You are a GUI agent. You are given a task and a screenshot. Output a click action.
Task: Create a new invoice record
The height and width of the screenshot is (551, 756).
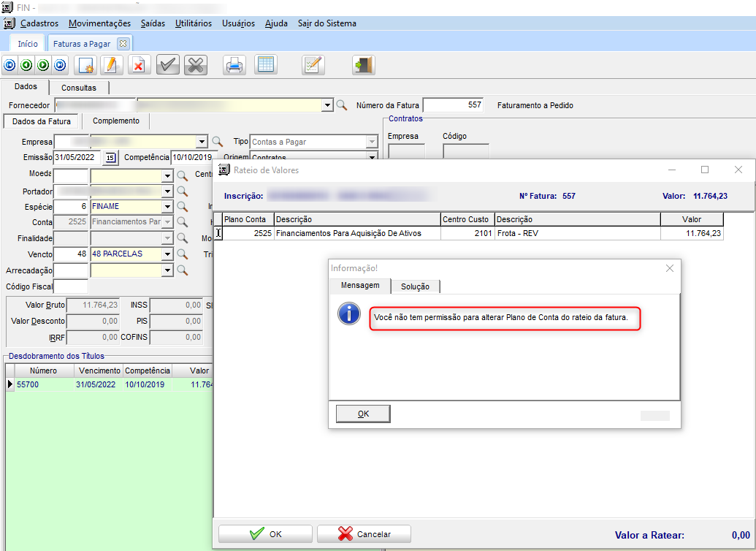tap(85, 65)
